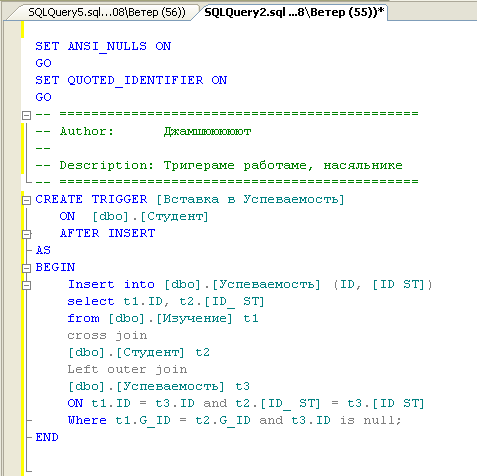Click the Left outer join keywords
Screen dimensions: 477x476
point(127,369)
